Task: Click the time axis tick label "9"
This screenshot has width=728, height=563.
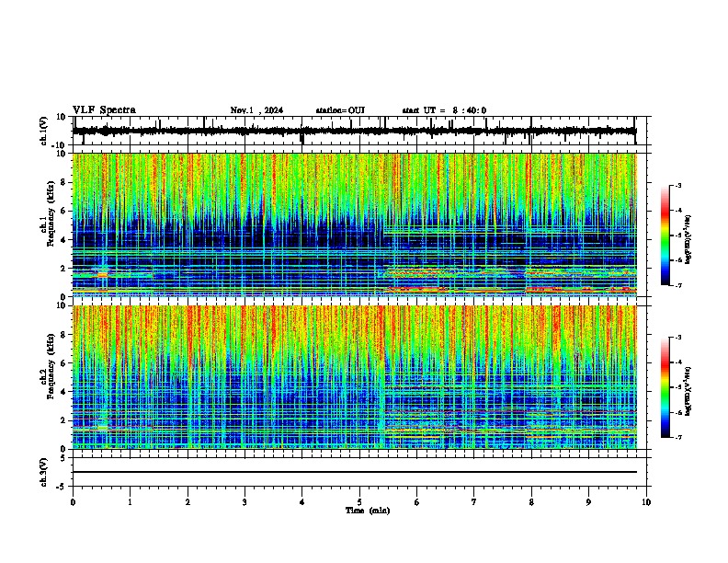Action: (588, 502)
